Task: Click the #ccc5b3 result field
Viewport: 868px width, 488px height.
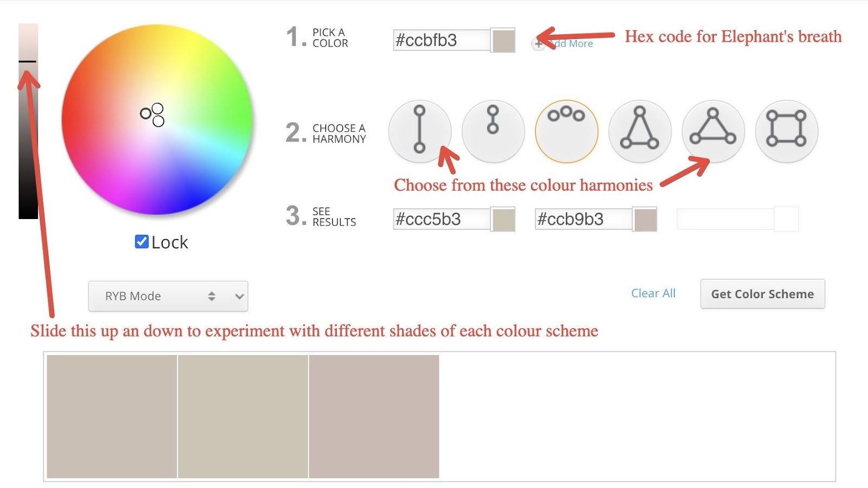Action: tap(442, 219)
